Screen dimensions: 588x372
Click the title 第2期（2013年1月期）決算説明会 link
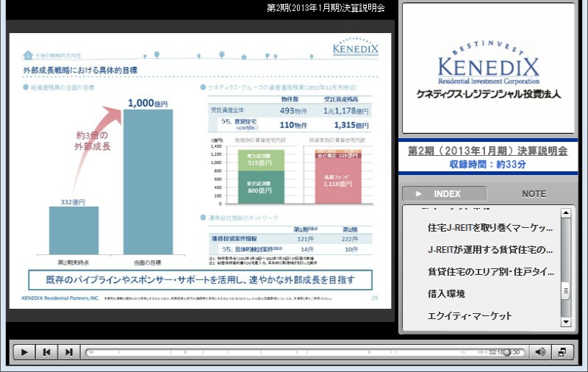click(487, 151)
